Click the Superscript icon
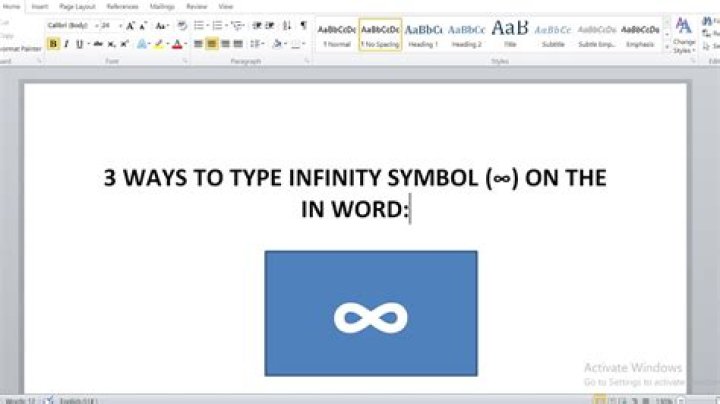This screenshot has width=720, height=404. point(124,44)
